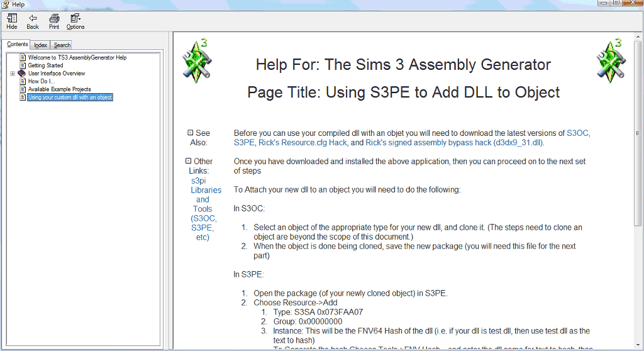Click book icon beside User Interface Overview

click(x=22, y=73)
